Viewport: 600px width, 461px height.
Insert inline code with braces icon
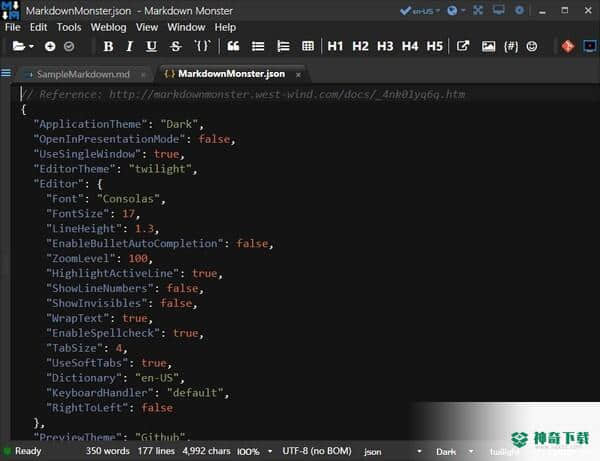(202, 46)
